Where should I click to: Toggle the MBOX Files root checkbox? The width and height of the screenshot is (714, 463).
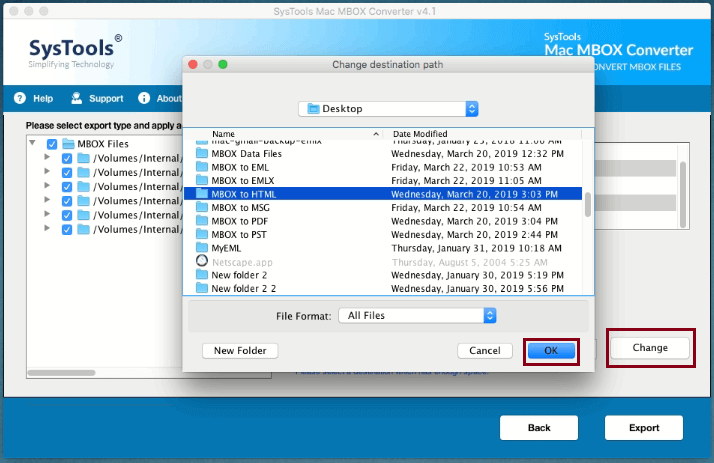click(x=52, y=144)
